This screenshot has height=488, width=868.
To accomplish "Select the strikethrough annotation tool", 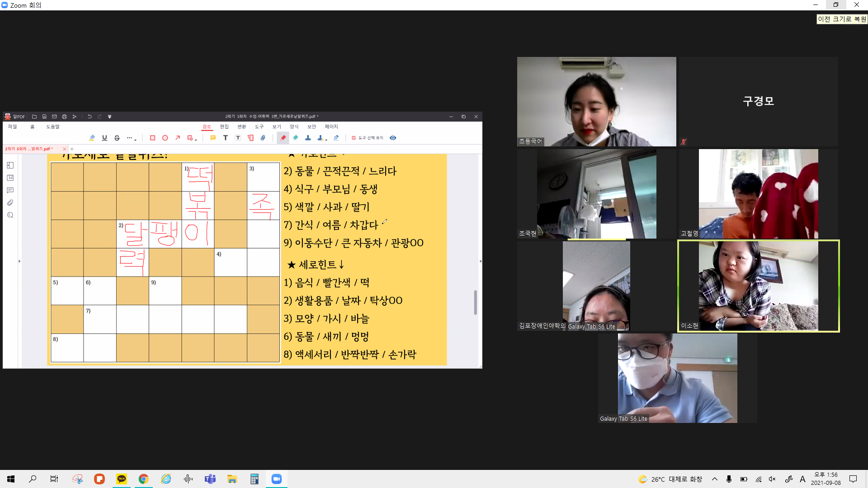I will pyautogui.click(x=117, y=138).
